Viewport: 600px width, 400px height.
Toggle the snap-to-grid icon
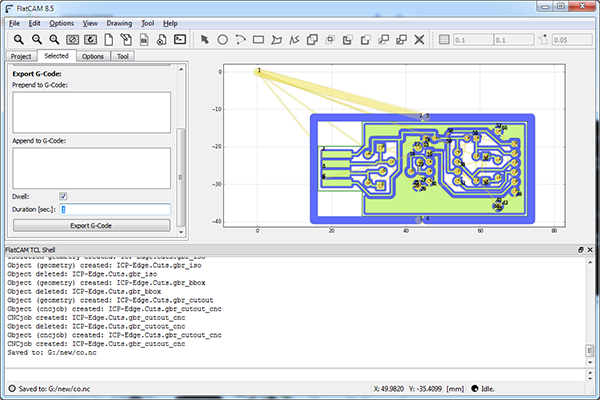click(444, 39)
